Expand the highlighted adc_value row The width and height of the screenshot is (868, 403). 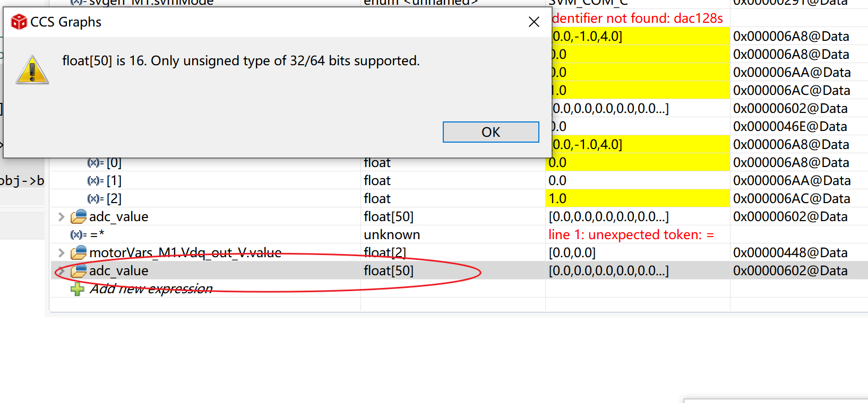(x=61, y=271)
